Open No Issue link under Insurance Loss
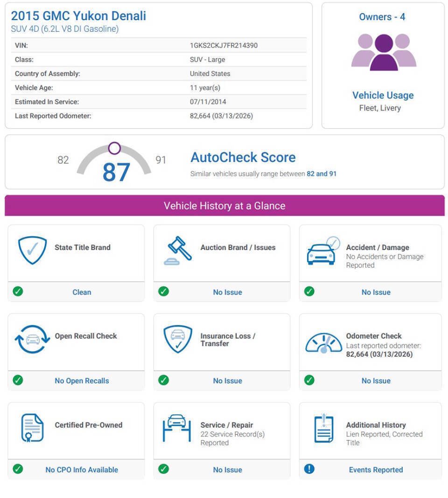Viewport: 448px width, 498px height. point(227,381)
